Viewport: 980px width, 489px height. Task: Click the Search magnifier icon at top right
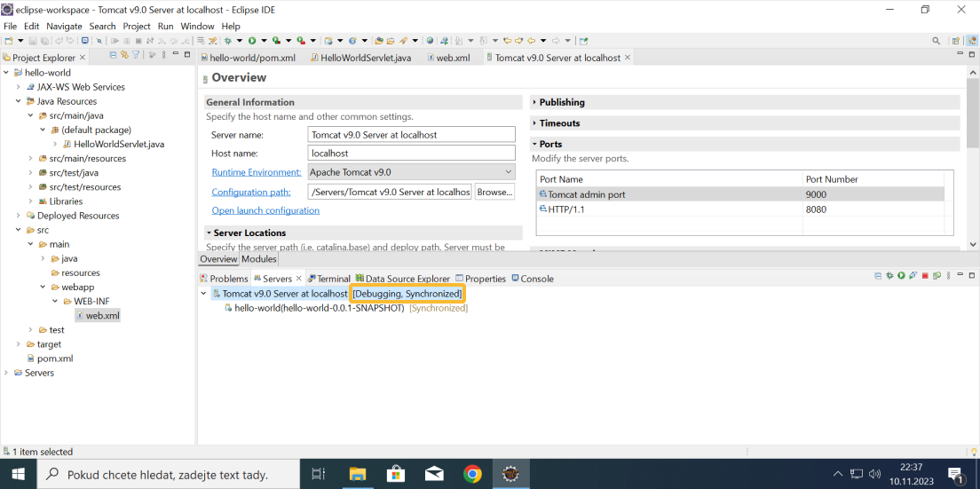coord(936,41)
